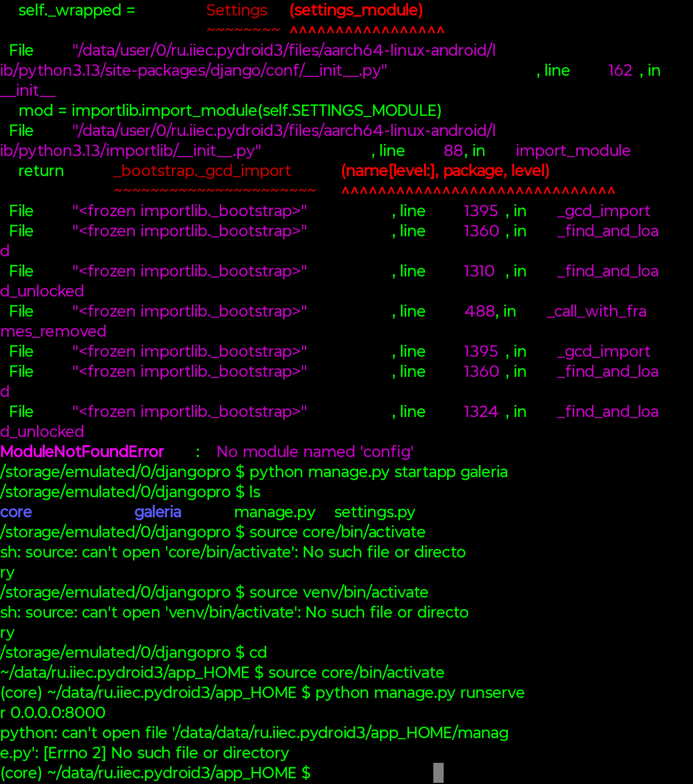
Task: Click the gray terminal cursor block
Action: (438, 773)
